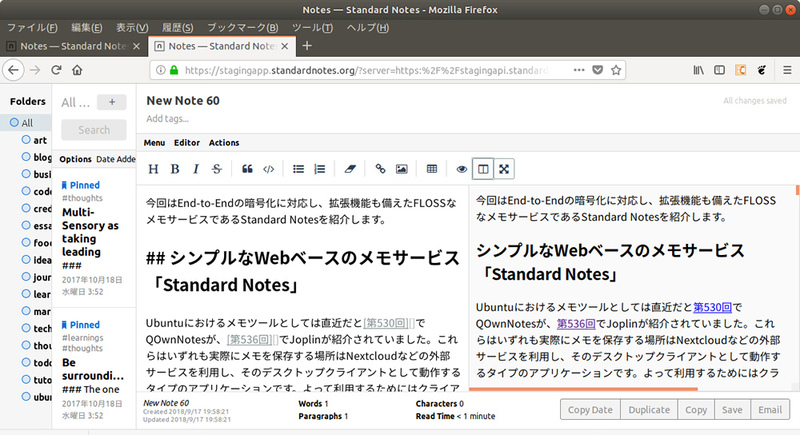Toggle bold formatting in editor toolbar
Screen dimensions: 800x435
point(175,169)
